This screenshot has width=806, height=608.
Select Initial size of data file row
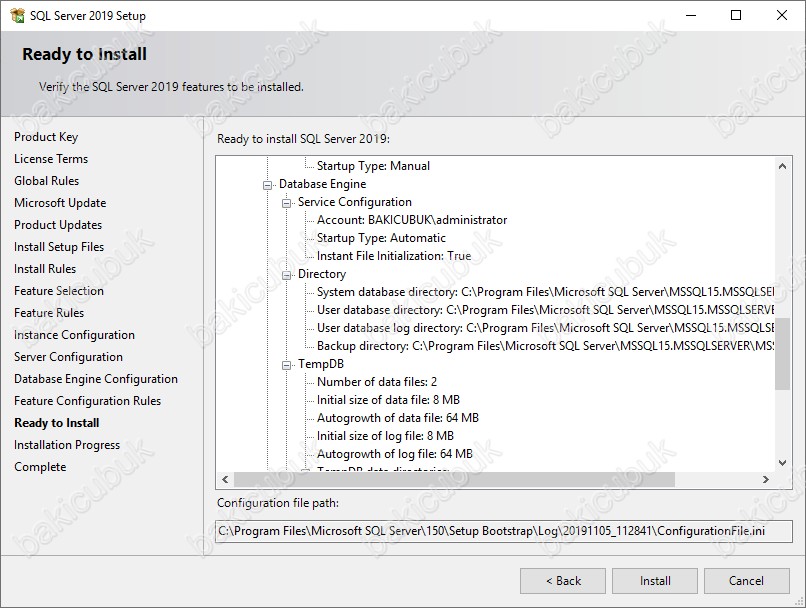click(388, 400)
